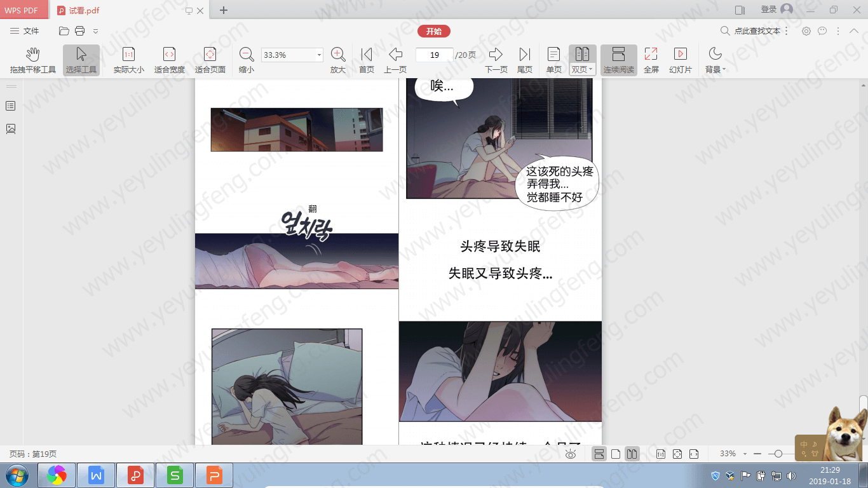Open the feedback chat bubble icon
868x488 pixels.
pyautogui.click(x=822, y=31)
